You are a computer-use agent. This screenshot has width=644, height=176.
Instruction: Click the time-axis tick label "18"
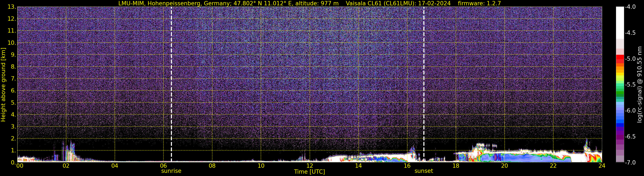[x=456, y=166]
